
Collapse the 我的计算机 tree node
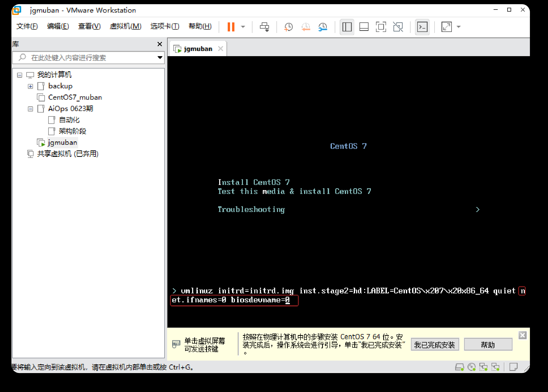click(20, 75)
